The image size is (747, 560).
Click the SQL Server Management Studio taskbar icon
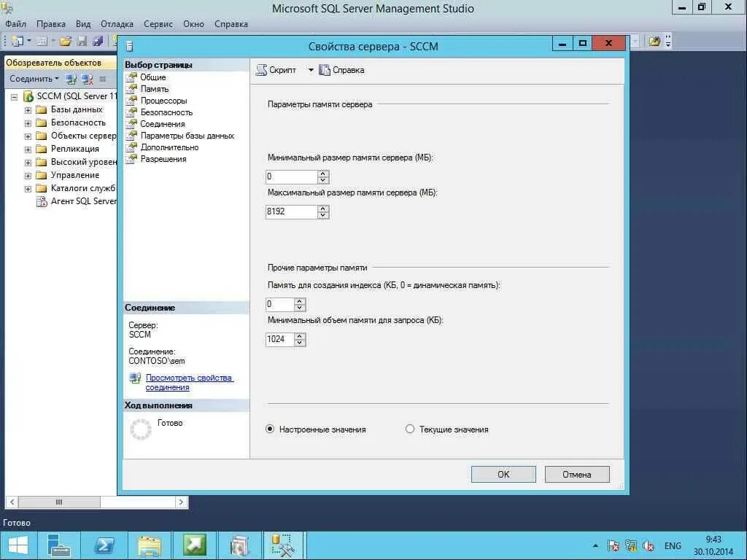pyautogui.click(x=283, y=545)
